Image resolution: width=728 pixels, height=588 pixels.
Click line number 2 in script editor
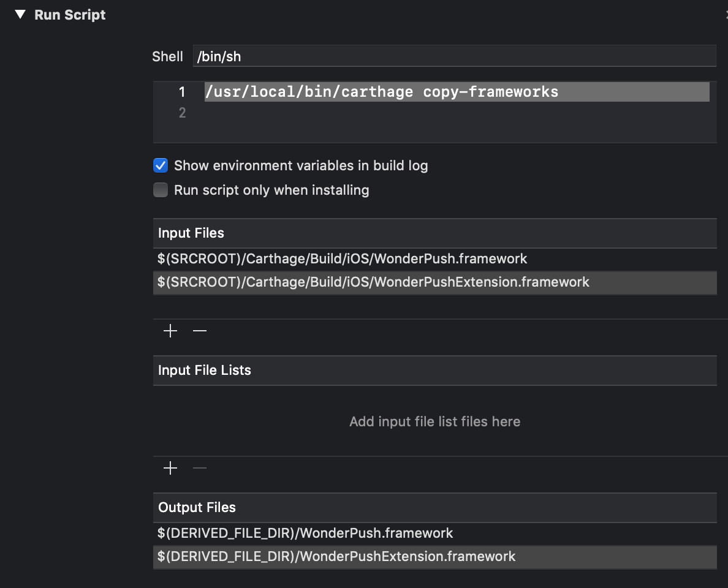(182, 113)
